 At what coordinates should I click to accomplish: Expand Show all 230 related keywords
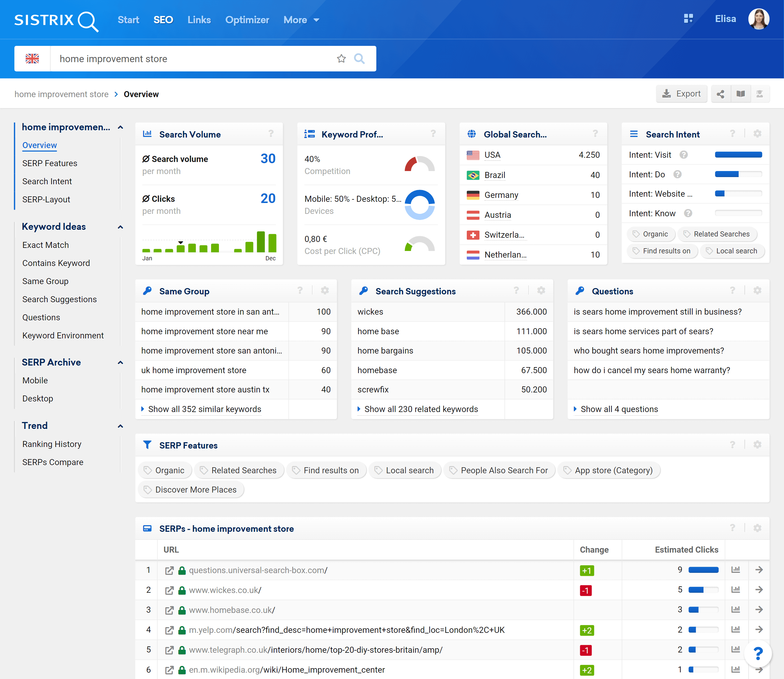pos(421,409)
